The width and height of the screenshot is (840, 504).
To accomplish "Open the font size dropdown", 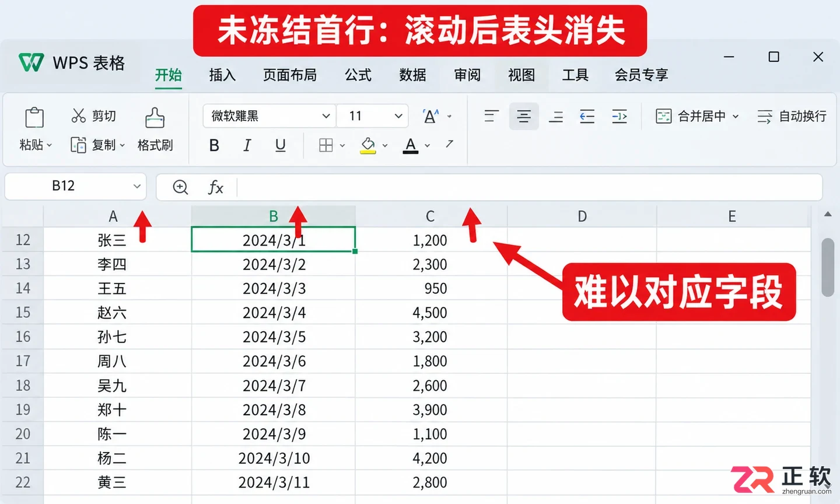I will click(398, 116).
